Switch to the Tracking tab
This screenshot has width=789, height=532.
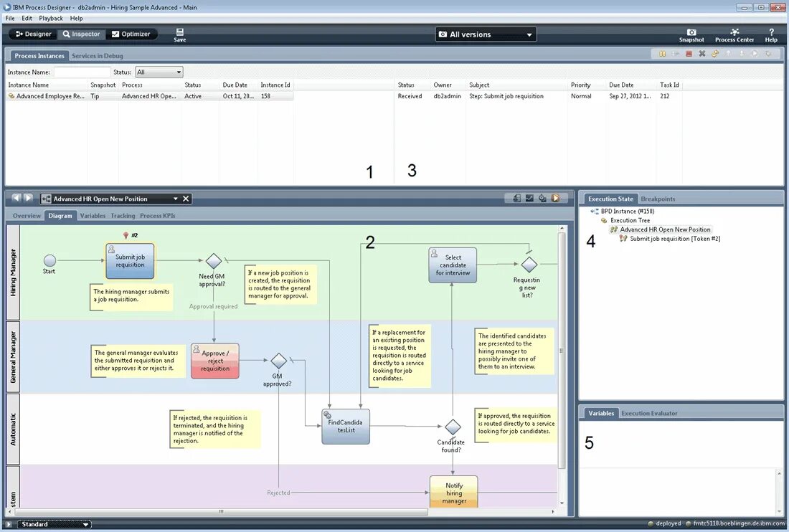[x=123, y=216]
